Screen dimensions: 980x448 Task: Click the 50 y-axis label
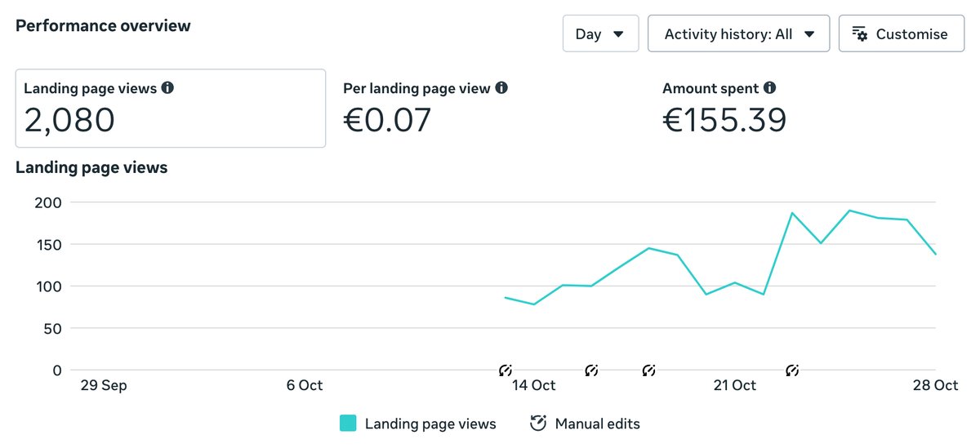click(52, 328)
